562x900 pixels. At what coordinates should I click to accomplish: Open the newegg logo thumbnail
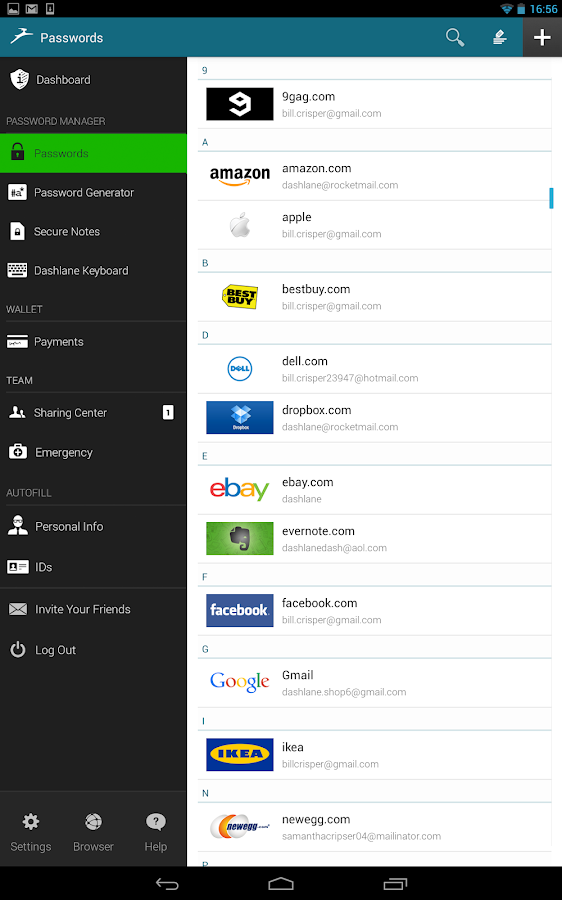pyautogui.click(x=239, y=827)
